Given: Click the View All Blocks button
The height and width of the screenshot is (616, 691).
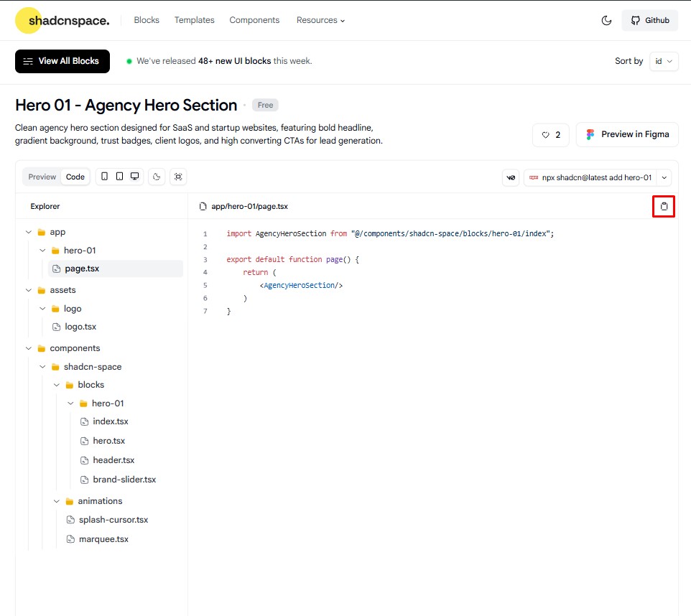Looking at the screenshot, I should coord(62,61).
